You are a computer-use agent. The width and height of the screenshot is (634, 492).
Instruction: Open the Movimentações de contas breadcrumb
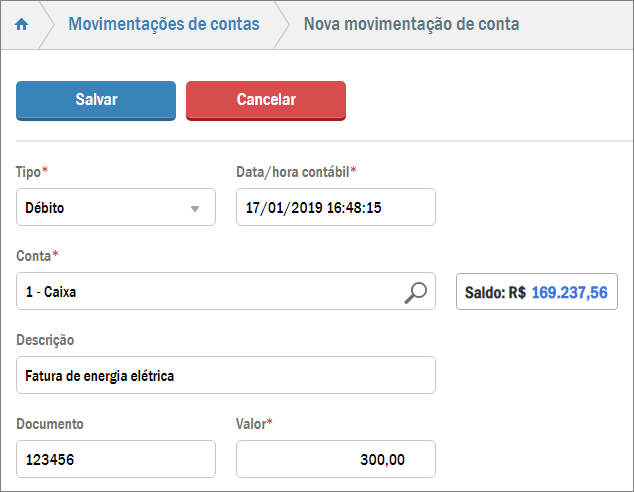point(163,24)
